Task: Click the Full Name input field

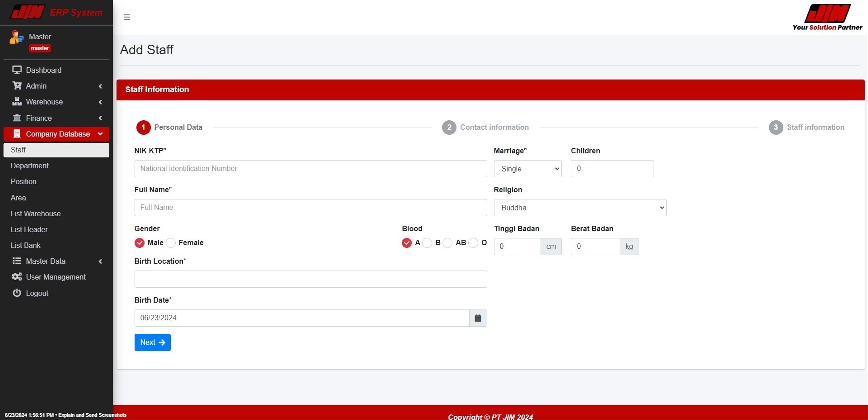Action: pyautogui.click(x=310, y=207)
